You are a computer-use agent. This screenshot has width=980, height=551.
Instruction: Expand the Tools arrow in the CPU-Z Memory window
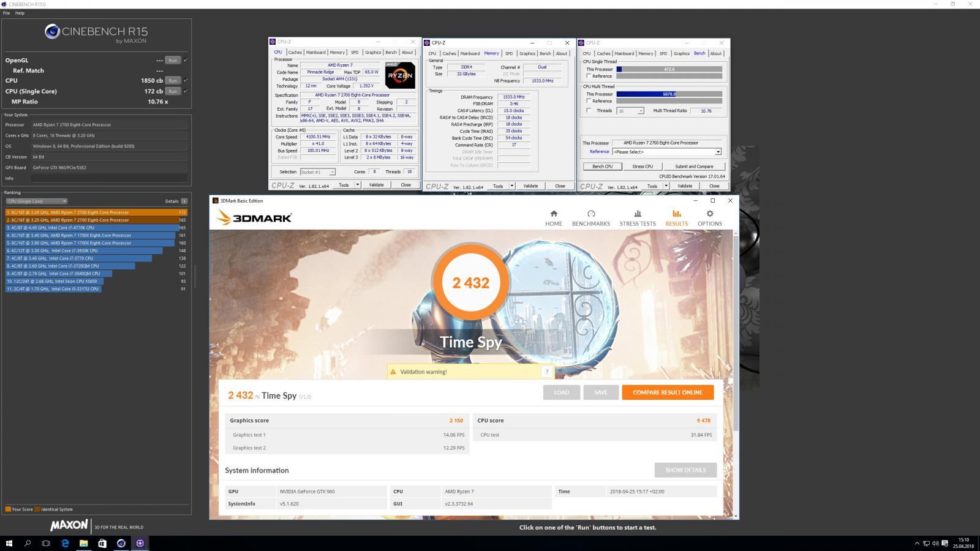[x=512, y=186]
